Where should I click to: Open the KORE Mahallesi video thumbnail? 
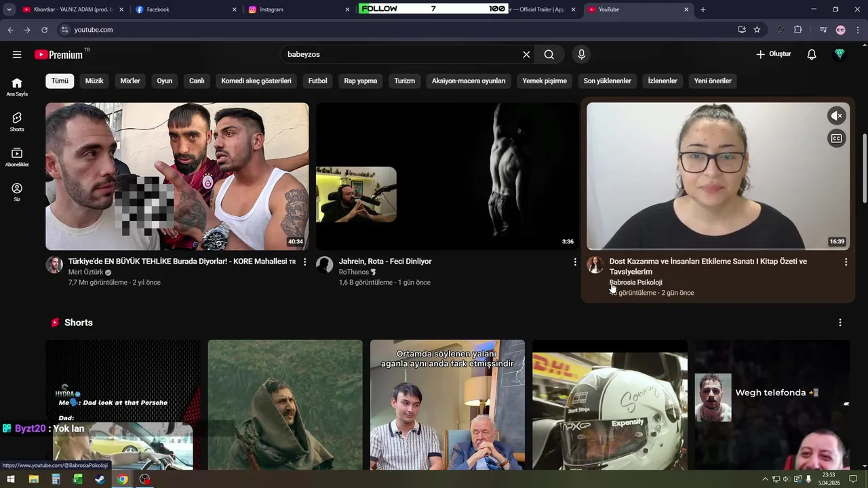pyautogui.click(x=177, y=176)
